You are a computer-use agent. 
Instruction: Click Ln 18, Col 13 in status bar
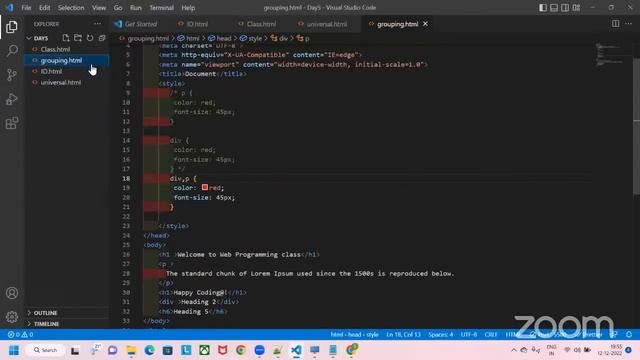click(x=403, y=334)
